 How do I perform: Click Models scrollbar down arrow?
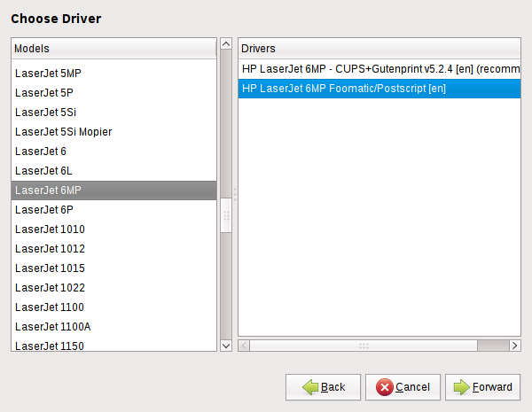point(226,346)
